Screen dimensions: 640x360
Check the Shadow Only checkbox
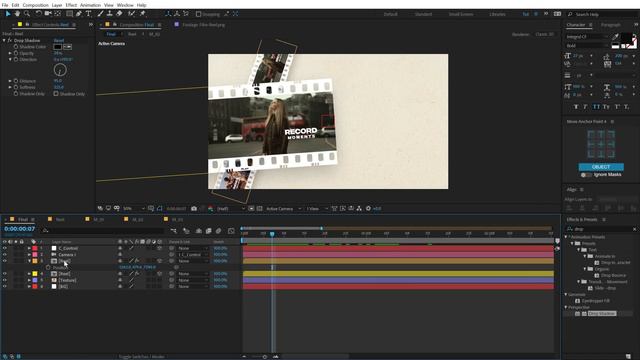click(x=56, y=94)
